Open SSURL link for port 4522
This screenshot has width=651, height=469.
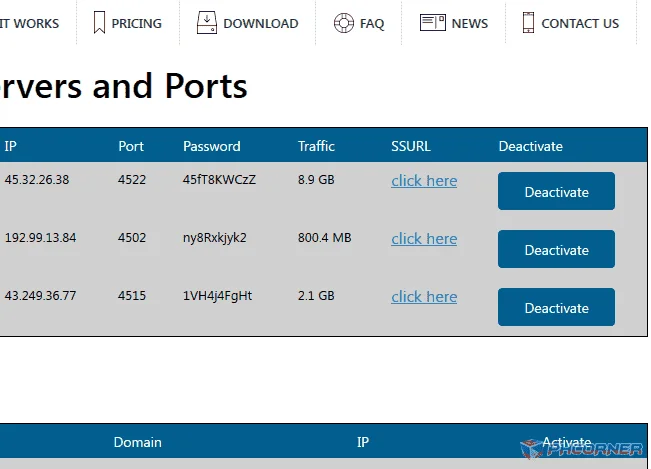coord(424,181)
